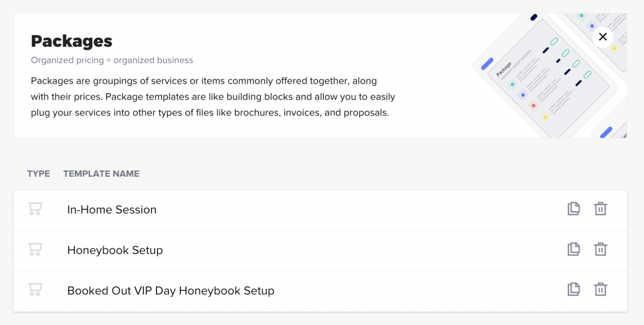The image size is (644, 325).
Task: Click the TYPE column header
Action: click(38, 173)
